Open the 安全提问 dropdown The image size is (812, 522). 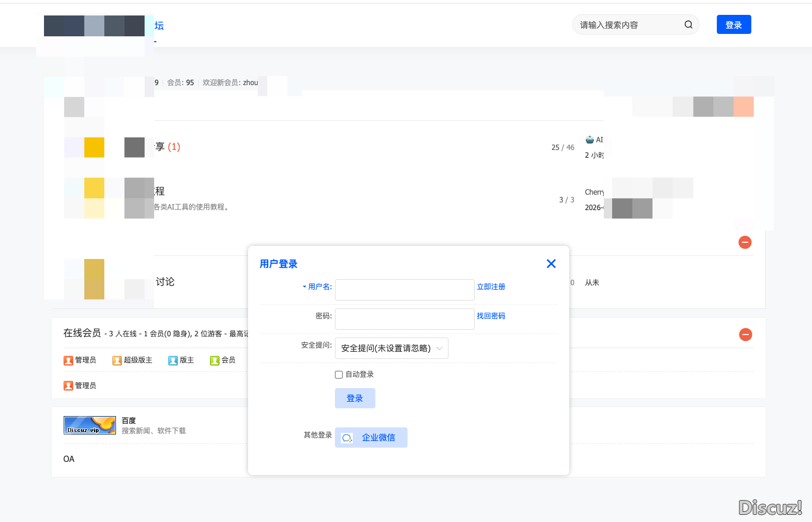click(x=391, y=348)
